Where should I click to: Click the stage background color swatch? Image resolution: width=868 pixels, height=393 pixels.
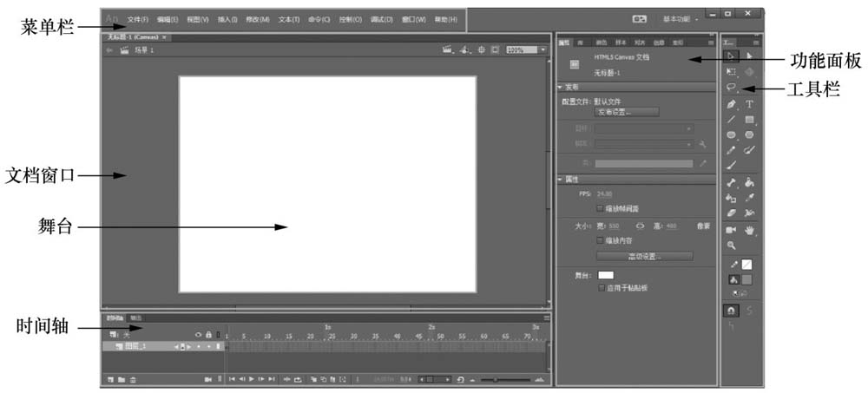(x=606, y=275)
